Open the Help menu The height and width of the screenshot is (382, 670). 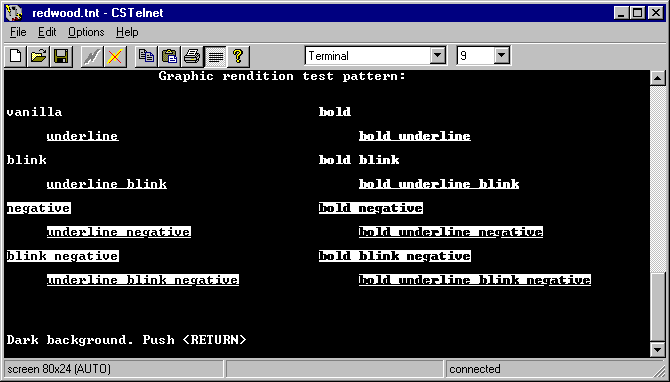tap(127, 32)
